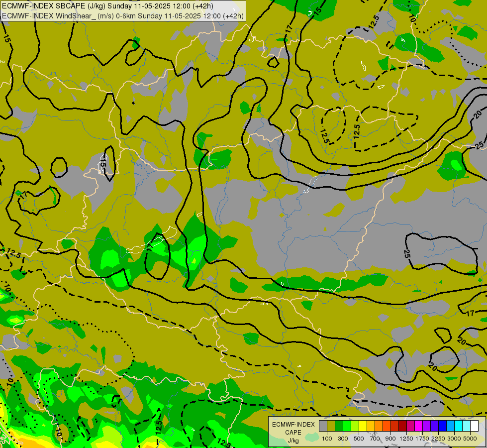Pick the purple swatch after 1750
487x448 pixels.
click(x=427, y=426)
